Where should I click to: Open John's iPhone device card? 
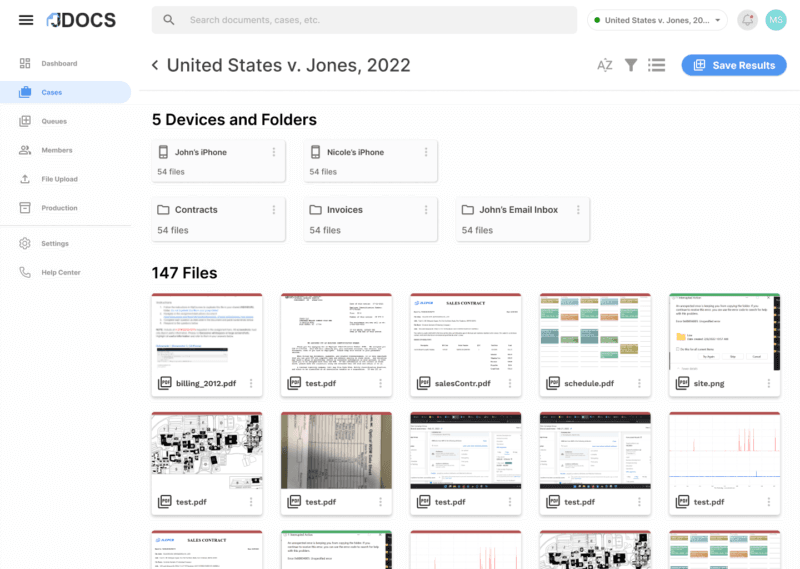point(218,161)
